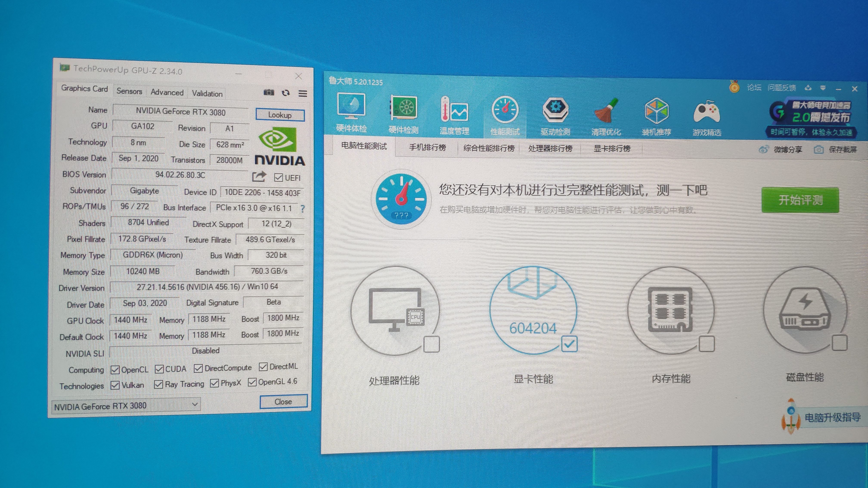
Task: Click the Lookup button
Action: 280,115
